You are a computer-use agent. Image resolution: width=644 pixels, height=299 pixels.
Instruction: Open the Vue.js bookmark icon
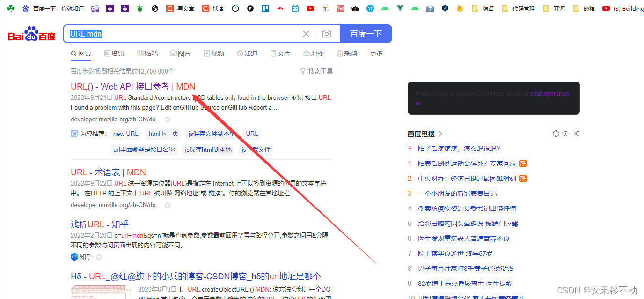click(400, 8)
